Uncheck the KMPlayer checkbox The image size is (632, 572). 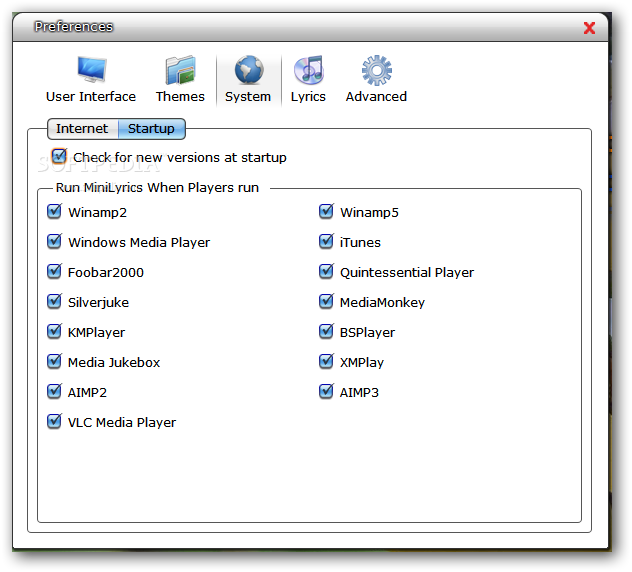click(x=54, y=331)
